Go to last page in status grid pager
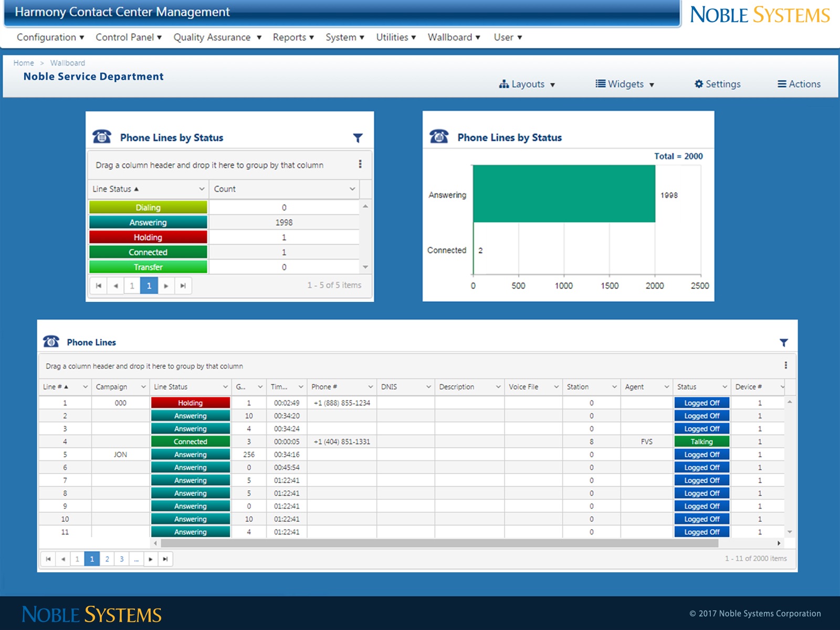This screenshot has height=630, width=840. (x=183, y=286)
